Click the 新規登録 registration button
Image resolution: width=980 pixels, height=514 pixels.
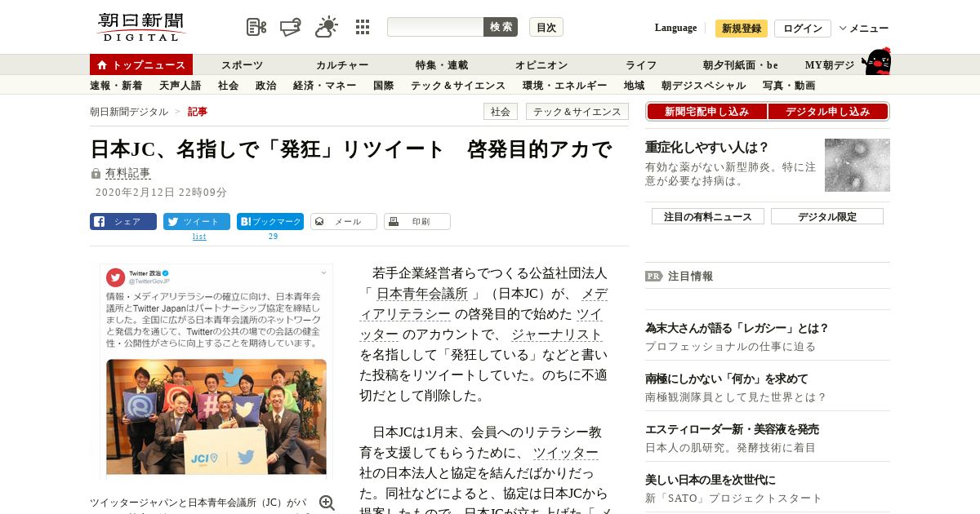[x=742, y=29]
